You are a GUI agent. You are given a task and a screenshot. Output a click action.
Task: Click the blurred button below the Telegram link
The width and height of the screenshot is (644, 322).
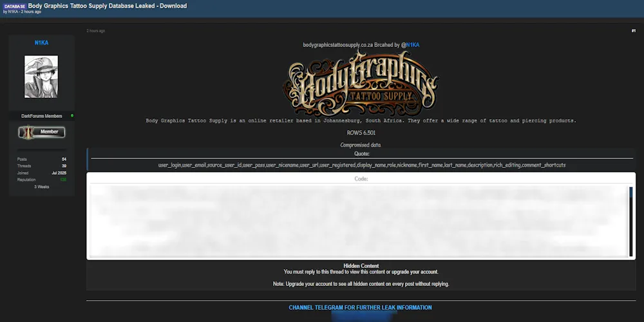point(360,317)
